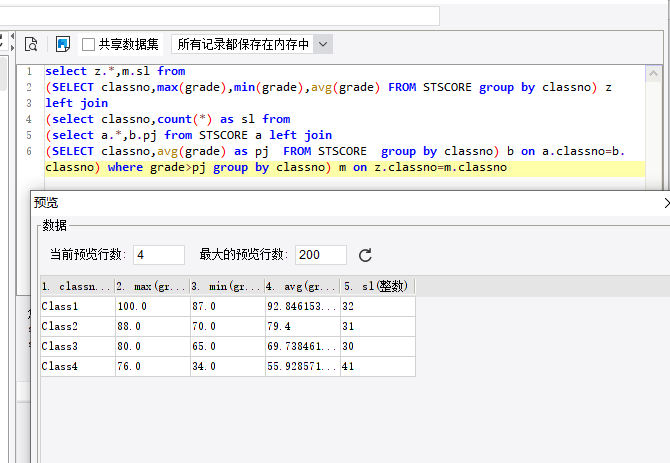Click the SQL editor scroll-up arrow
Screen dimensions: 670x463
click(x=653, y=73)
